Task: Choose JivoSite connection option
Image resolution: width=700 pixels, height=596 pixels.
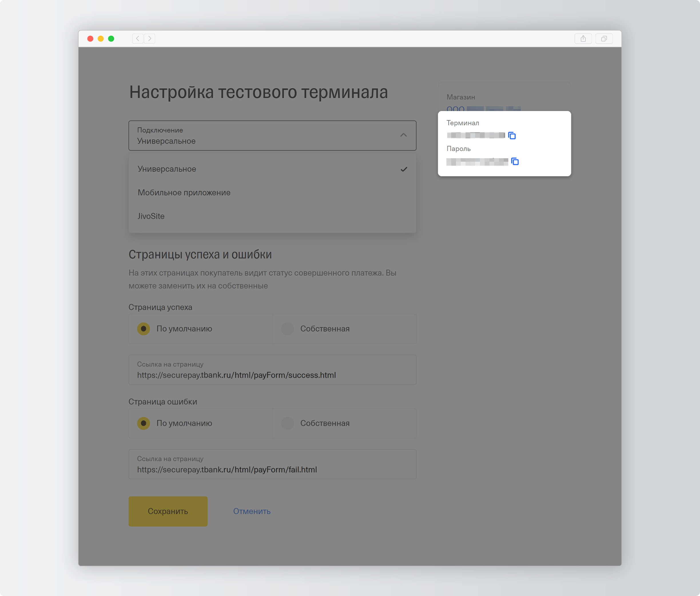Action: click(x=272, y=216)
